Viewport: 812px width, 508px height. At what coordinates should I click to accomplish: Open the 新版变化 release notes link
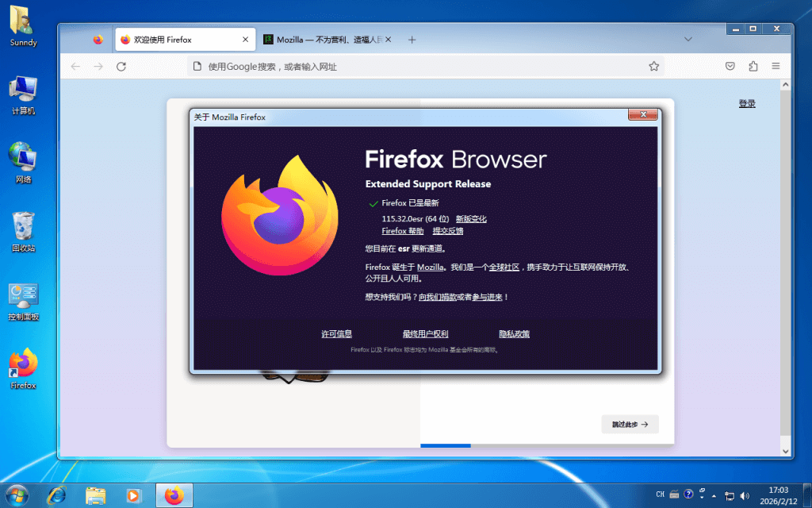[471, 219]
